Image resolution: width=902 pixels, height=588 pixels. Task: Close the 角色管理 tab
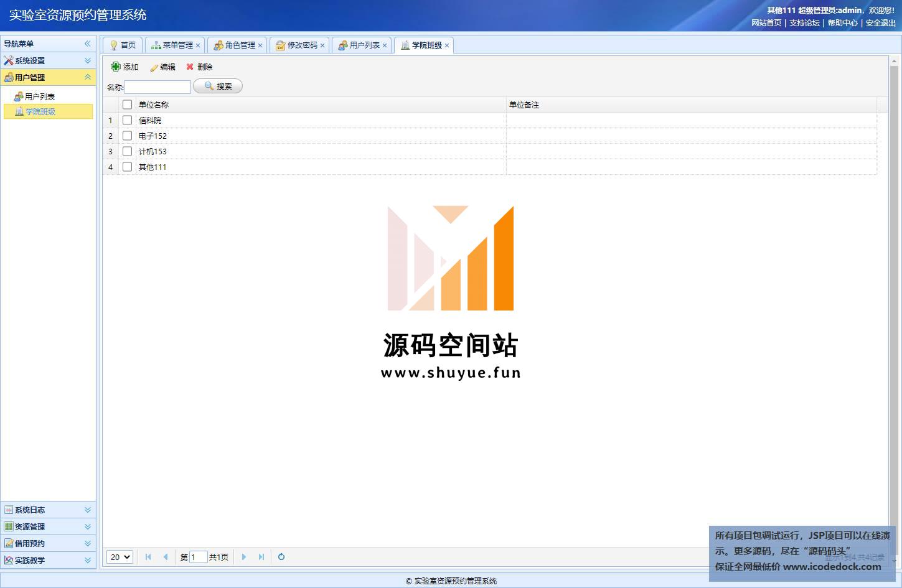(260, 45)
